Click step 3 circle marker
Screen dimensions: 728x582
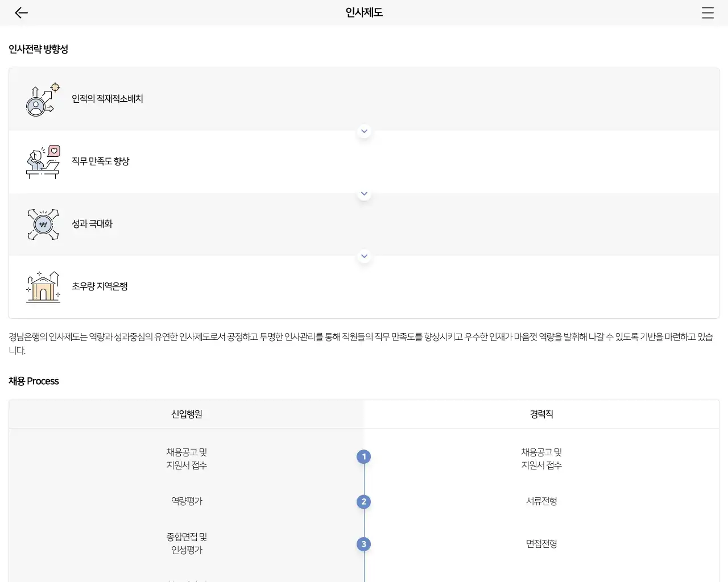pyautogui.click(x=364, y=544)
